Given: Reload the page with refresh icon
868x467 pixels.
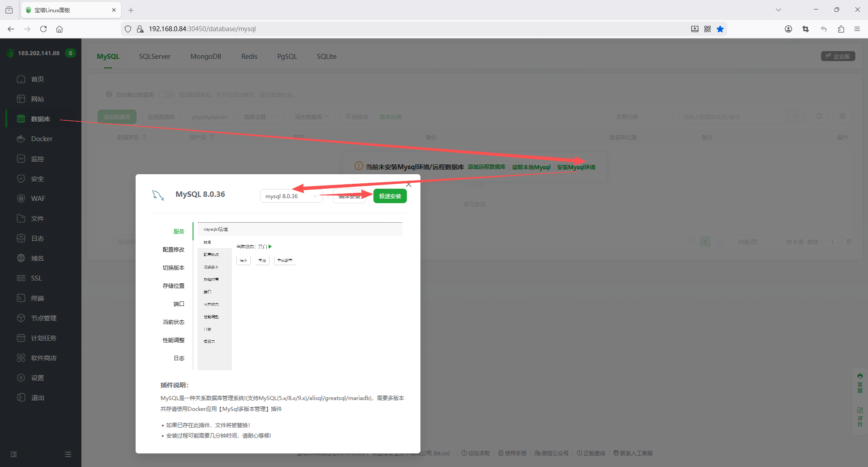Looking at the screenshot, I should 43,29.
